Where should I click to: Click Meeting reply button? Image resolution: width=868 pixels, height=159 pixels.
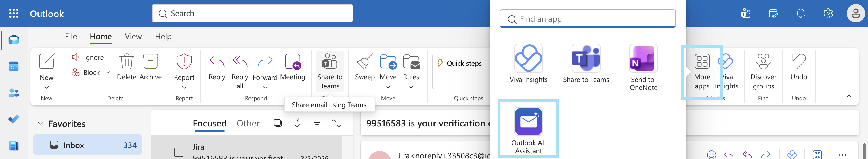(292, 67)
